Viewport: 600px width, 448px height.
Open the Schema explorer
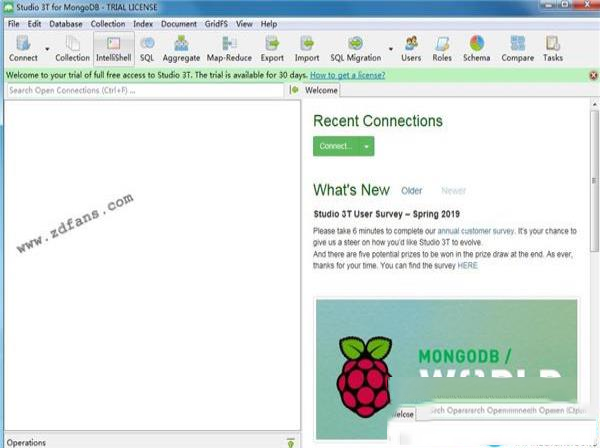pyautogui.click(x=476, y=49)
